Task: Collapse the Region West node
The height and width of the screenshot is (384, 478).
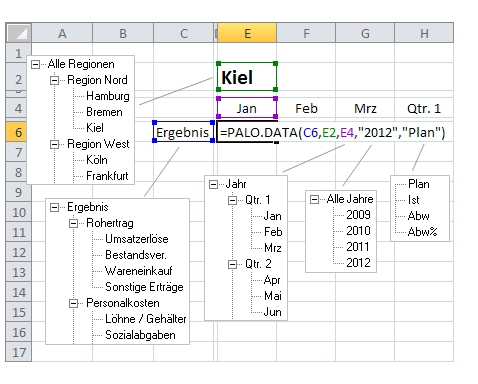Action: (54, 144)
